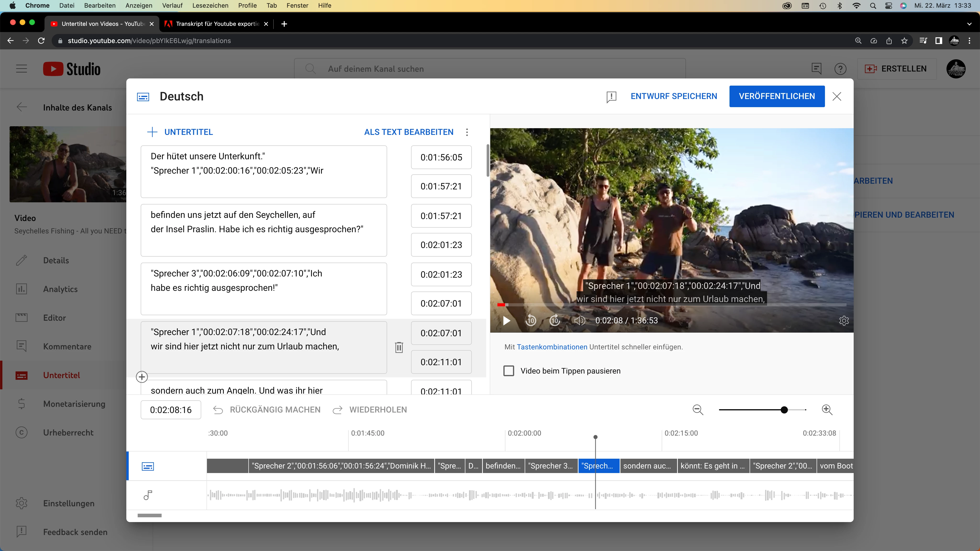The height and width of the screenshot is (551, 980).
Task: Insert subtitle with circled plus icon
Action: point(142,377)
